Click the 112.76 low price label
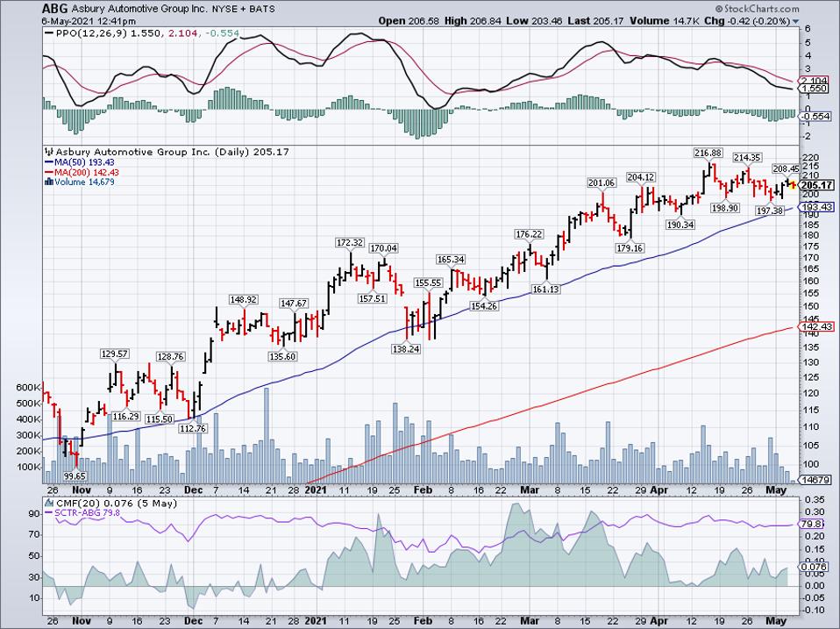This screenshot has width=840, height=629. [x=192, y=429]
